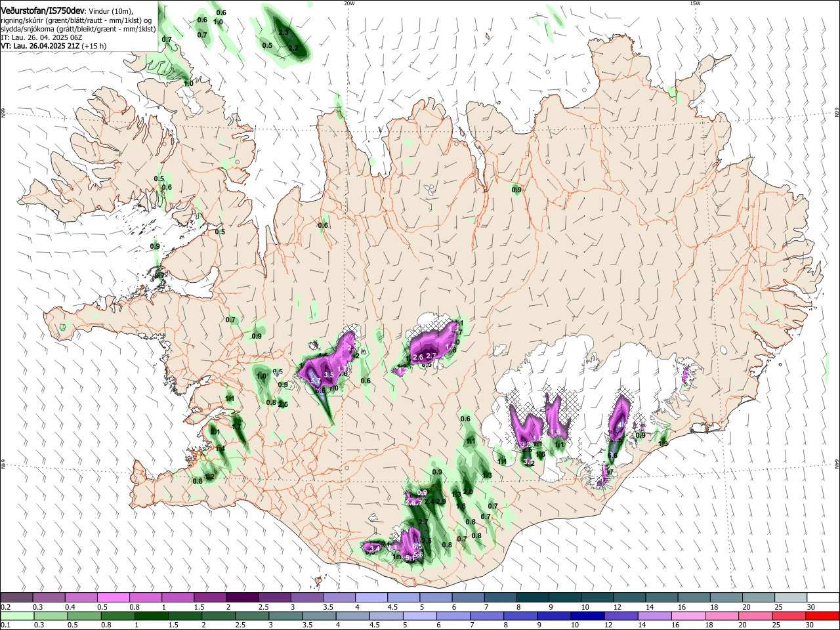Screen dimensions: 840x630
Task: Click the 0.2 label in the snow legend
Action: pyautogui.click(x=5, y=607)
